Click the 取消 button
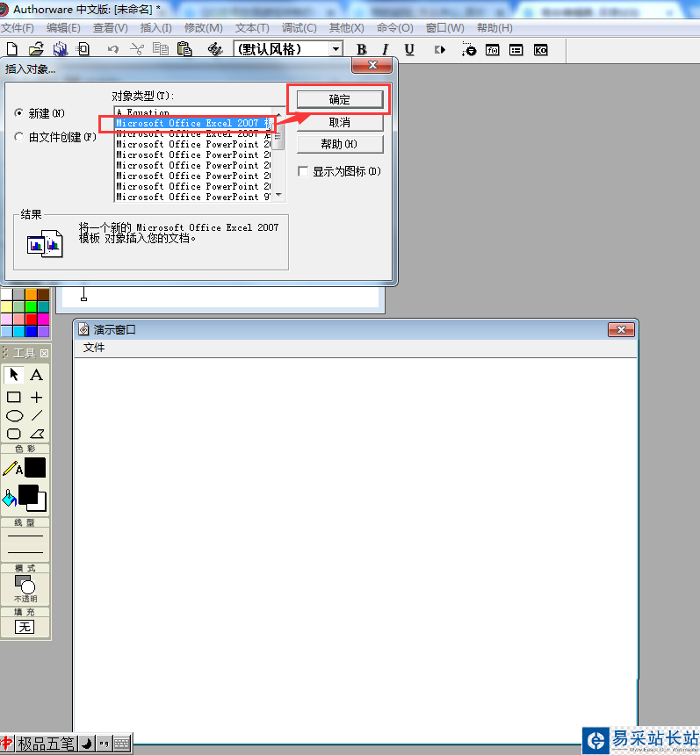Image resolution: width=700 pixels, height=755 pixels. [x=340, y=122]
